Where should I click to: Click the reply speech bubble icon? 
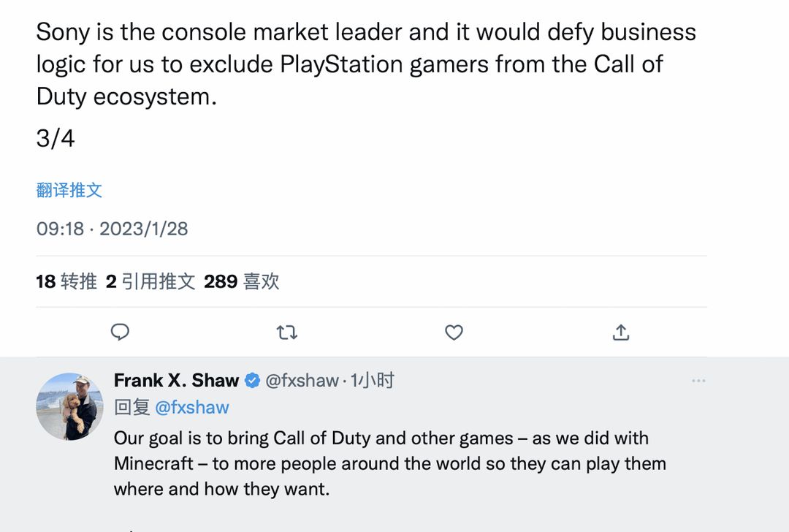click(x=120, y=332)
